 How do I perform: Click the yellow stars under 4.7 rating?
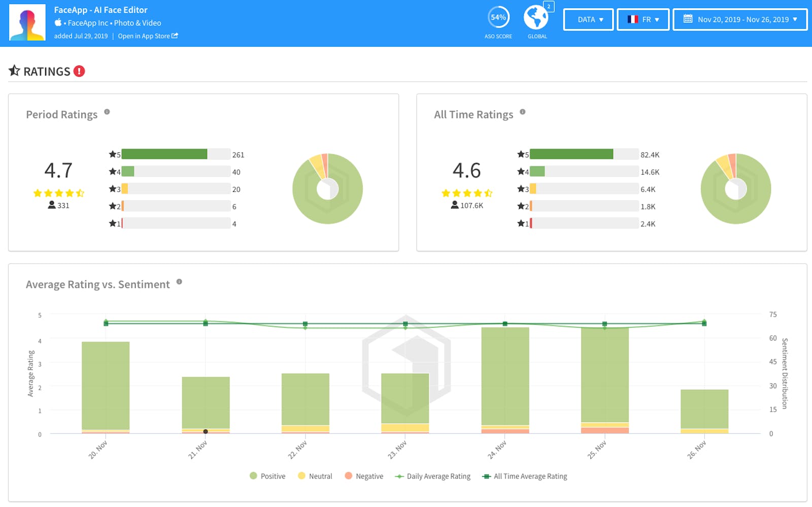coord(59,193)
